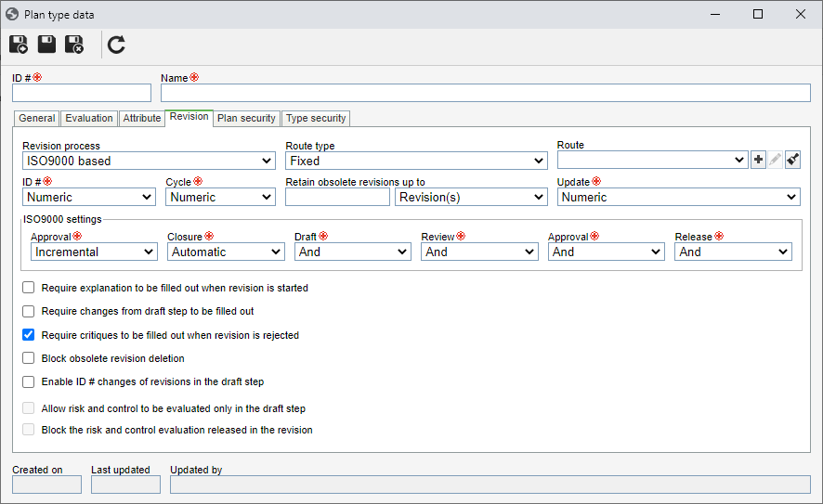Screen dimensions: 823x504
Task: Click the Save and exit toolbar icon
Action: tap(74, 45)
